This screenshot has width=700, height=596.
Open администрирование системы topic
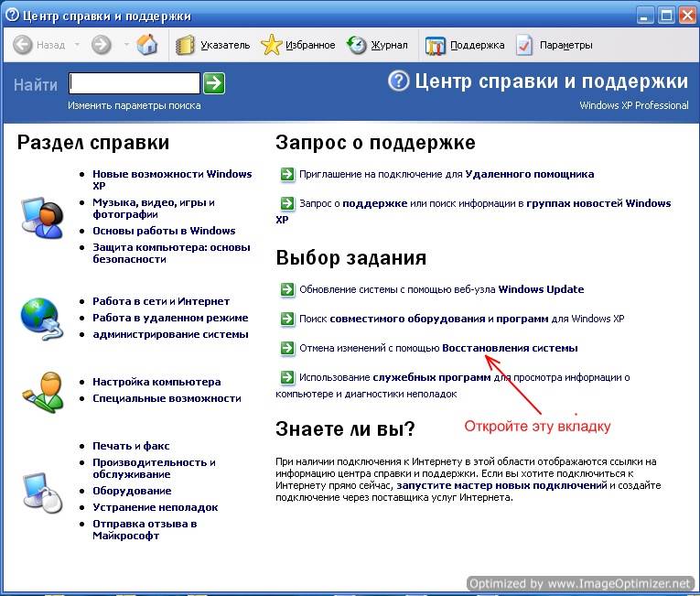tap(170, 335)
